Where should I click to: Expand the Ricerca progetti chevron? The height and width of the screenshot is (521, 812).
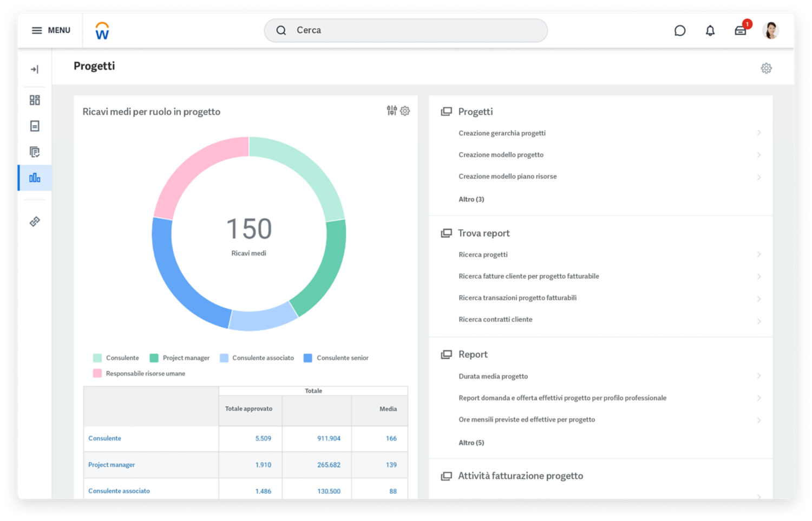(759, 254)
